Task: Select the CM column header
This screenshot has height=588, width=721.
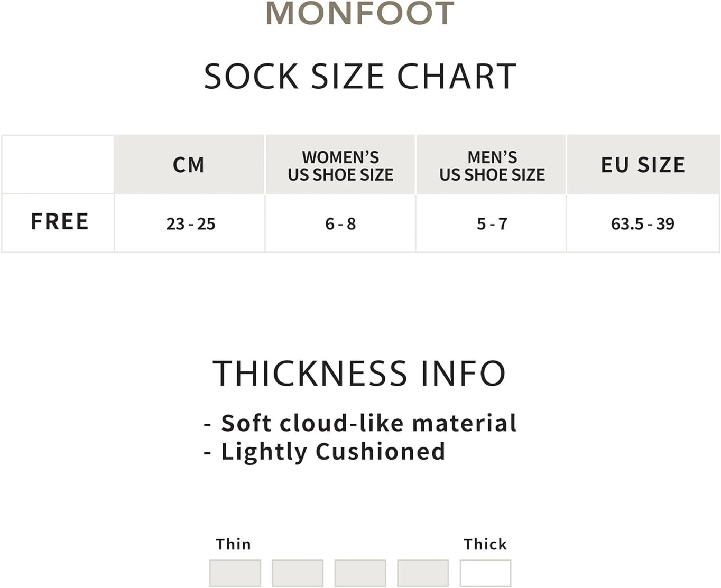Action: tap(189, 165)
